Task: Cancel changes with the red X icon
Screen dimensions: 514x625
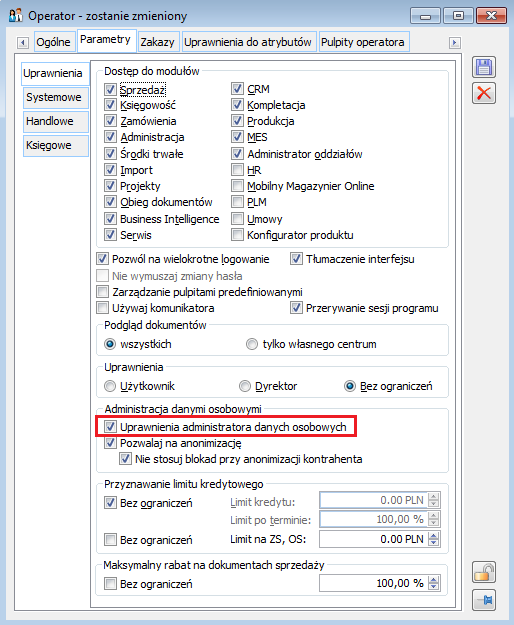Action: point(484,93)
